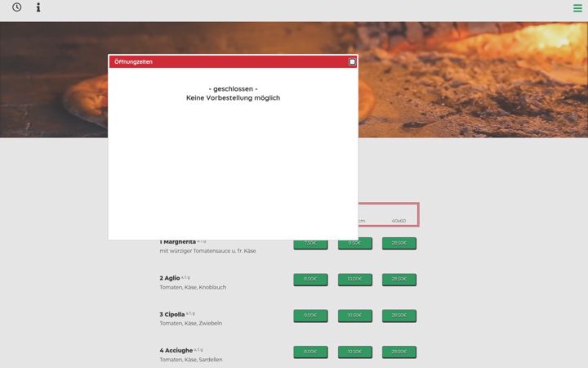Add Aglio for 10.00€
The image size is (588, 368).
354,280
